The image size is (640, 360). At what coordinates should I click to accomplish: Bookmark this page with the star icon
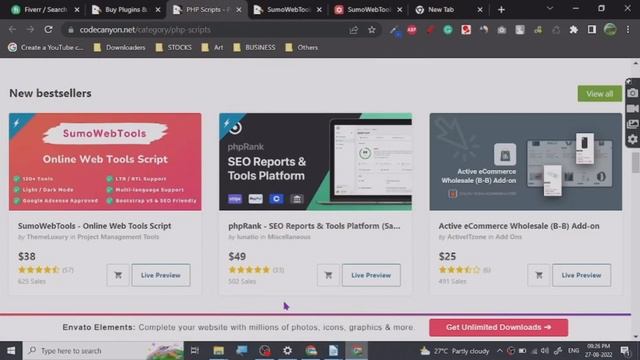pyautogui.click(x=371, y=29)
